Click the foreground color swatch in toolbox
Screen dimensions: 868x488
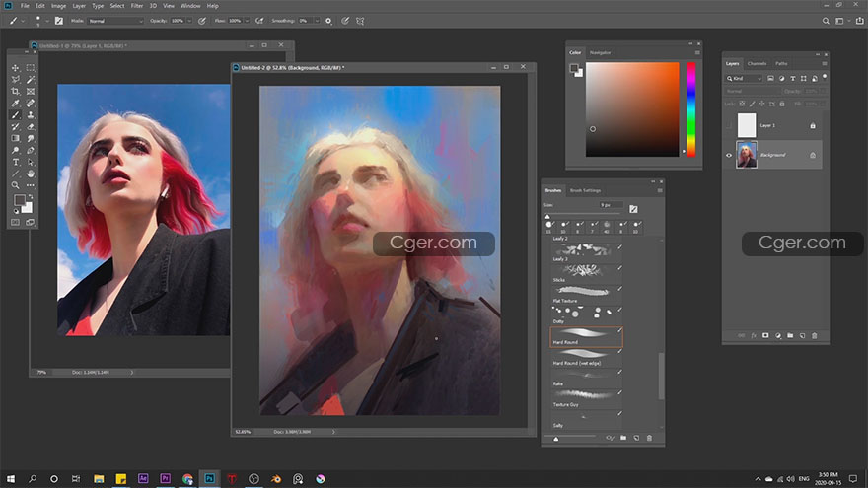(x=20, y=200)
